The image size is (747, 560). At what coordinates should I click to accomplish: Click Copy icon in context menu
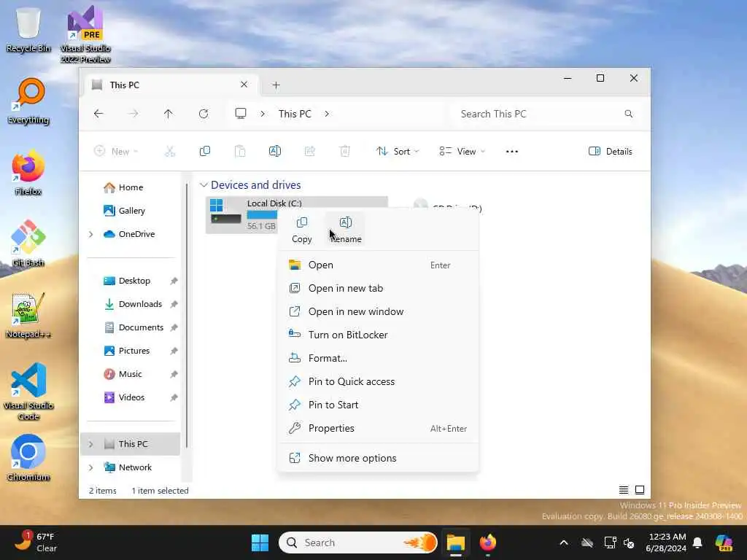[x=301, y=230]
